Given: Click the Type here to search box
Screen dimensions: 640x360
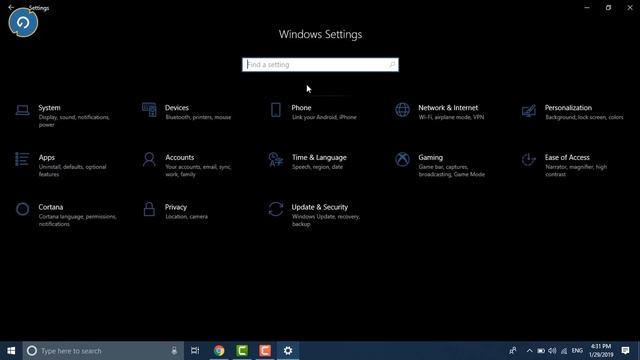Looking at the screenshot, I should coord(102,351).
